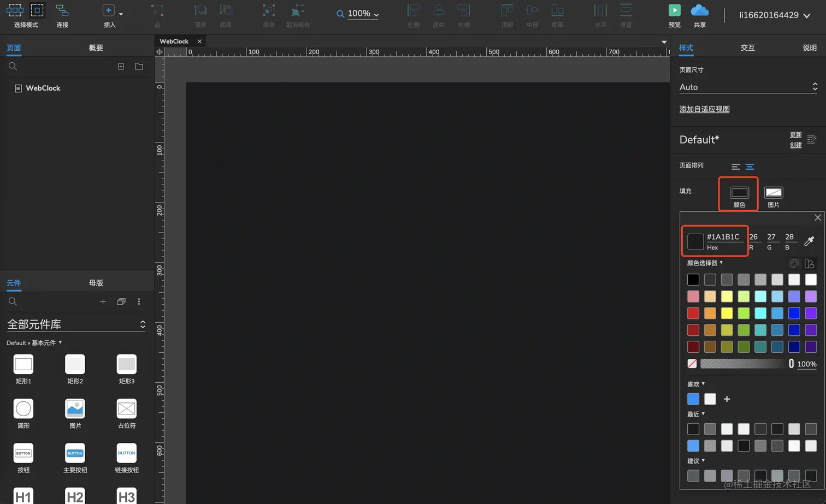Click the 居中 align center icon

pos(439,10)
